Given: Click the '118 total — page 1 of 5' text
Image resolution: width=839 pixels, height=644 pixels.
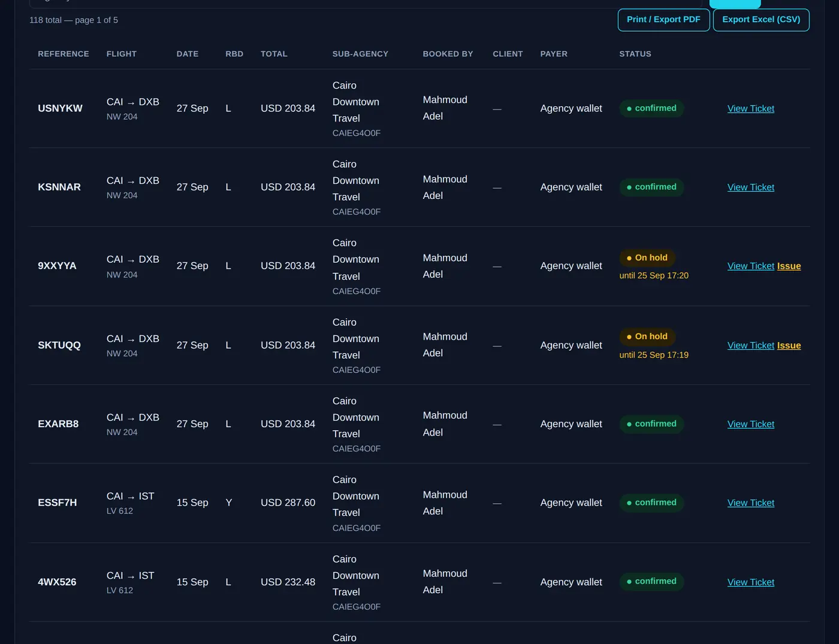Looking at the screenshot, I should coord(74,20).
